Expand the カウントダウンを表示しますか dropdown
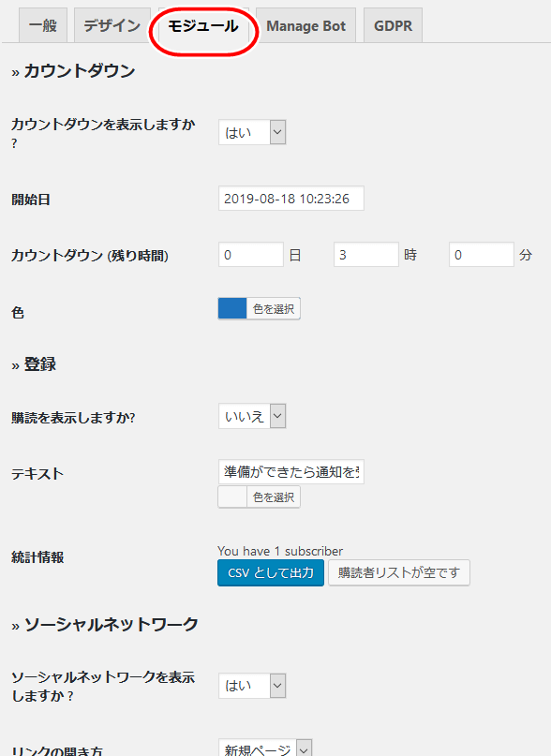Viewport: 551px width, 756px height. tap(252, 132)
